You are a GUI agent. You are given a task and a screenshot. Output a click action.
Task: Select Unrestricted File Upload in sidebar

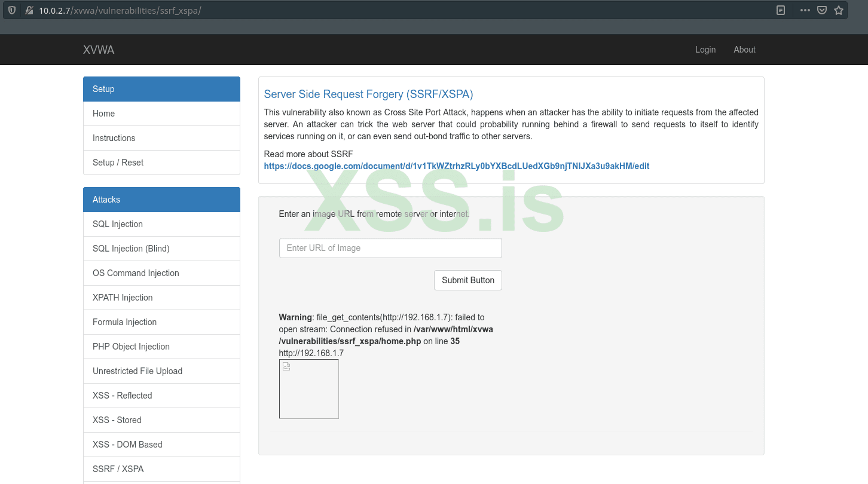pyautogui.click(x=161, y=371)
